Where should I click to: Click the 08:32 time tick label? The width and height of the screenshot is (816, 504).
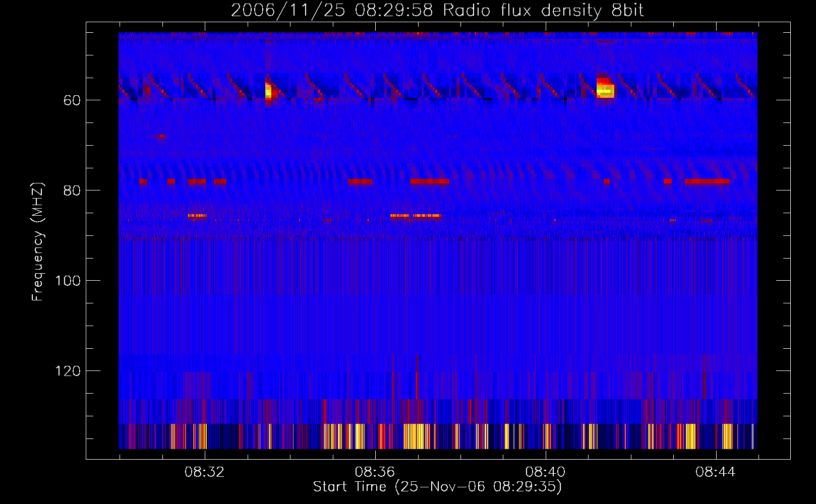click(x=204, y=472)
